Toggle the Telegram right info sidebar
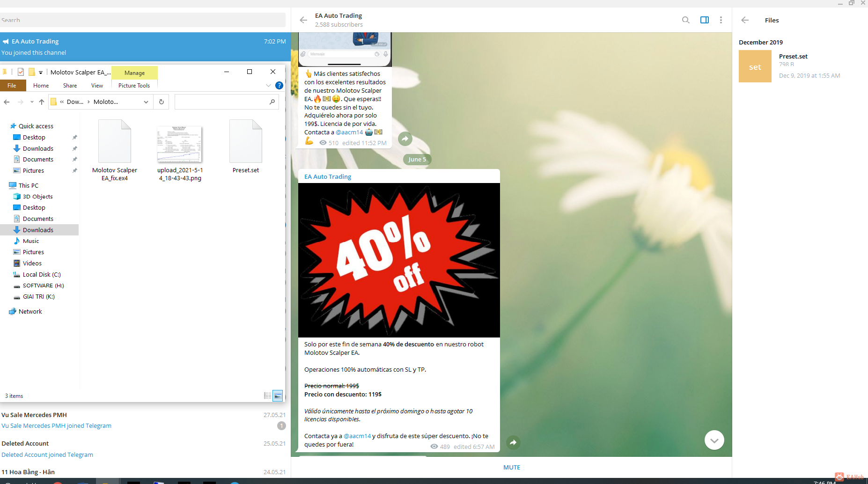868x484 pixels. 704,20
